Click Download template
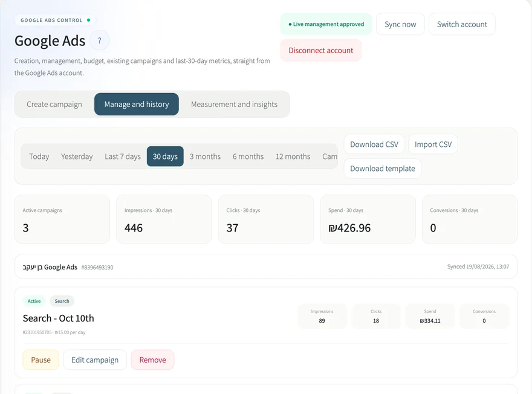 point(382,169)
